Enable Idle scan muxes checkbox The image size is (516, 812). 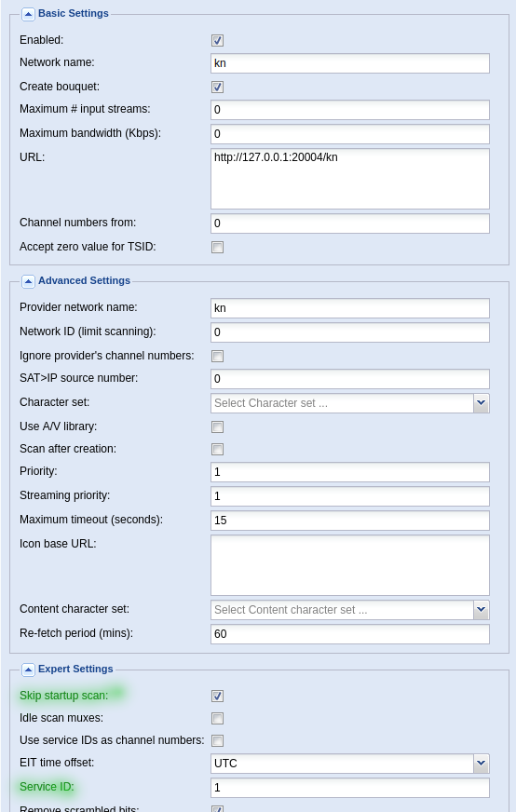coord(218,718)
